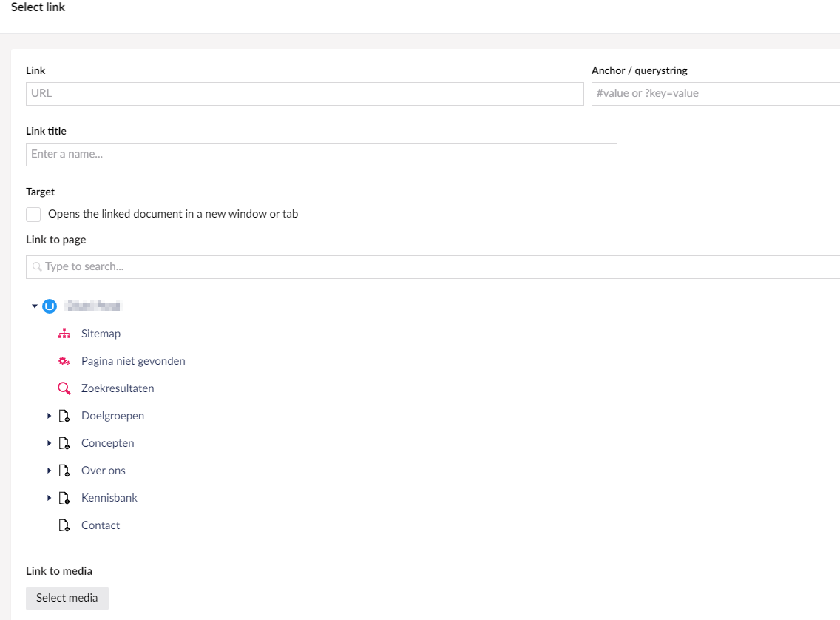Click the blue Umbraco root node icon

click(x=49, y=306)
